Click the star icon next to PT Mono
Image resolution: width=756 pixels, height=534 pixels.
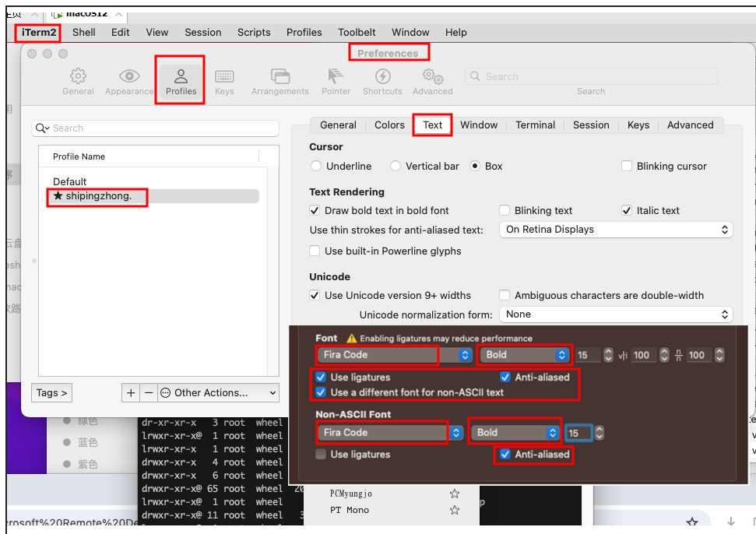pyautogui.click(x=454, y=510)
